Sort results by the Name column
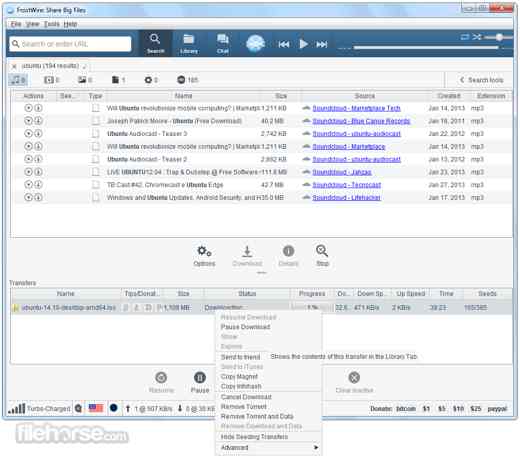 tap(183, 96)
